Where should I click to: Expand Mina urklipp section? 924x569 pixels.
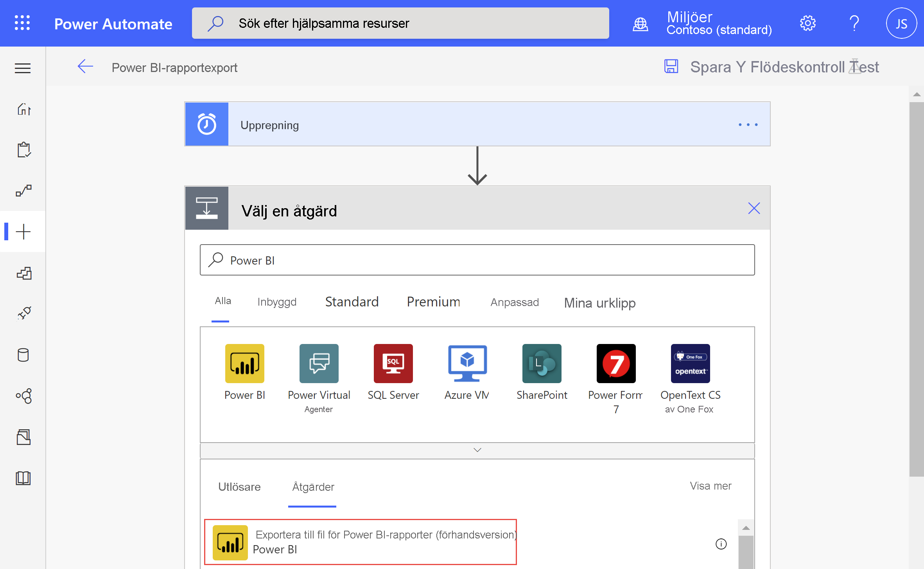[599, 302]
